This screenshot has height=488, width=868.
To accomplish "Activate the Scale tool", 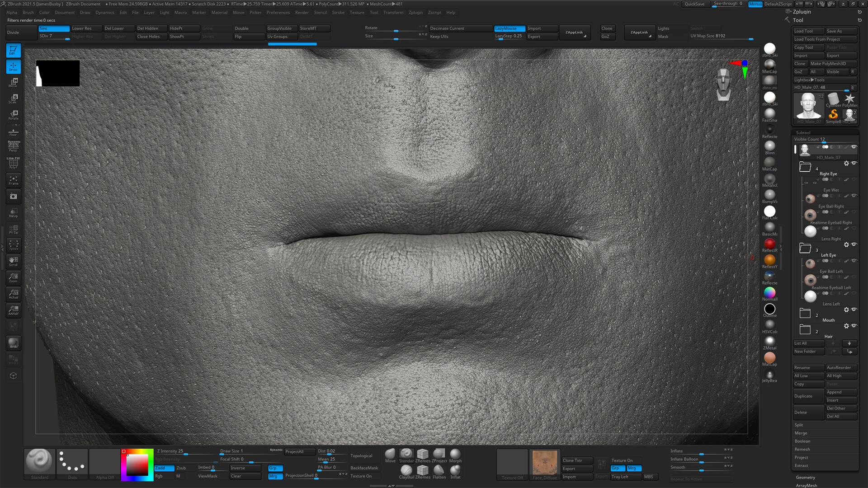I will [x=13, y=99].
